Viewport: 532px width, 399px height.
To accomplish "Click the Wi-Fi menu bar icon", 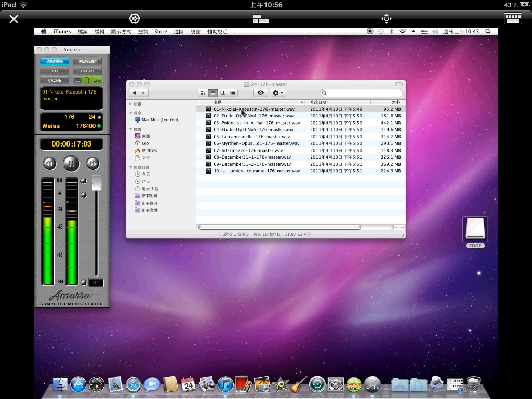I will pyautogui.click(x=403, y=31).
